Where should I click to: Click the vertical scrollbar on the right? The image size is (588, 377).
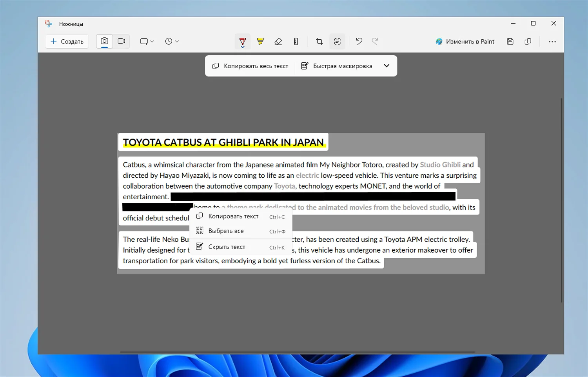coord(561,200)
